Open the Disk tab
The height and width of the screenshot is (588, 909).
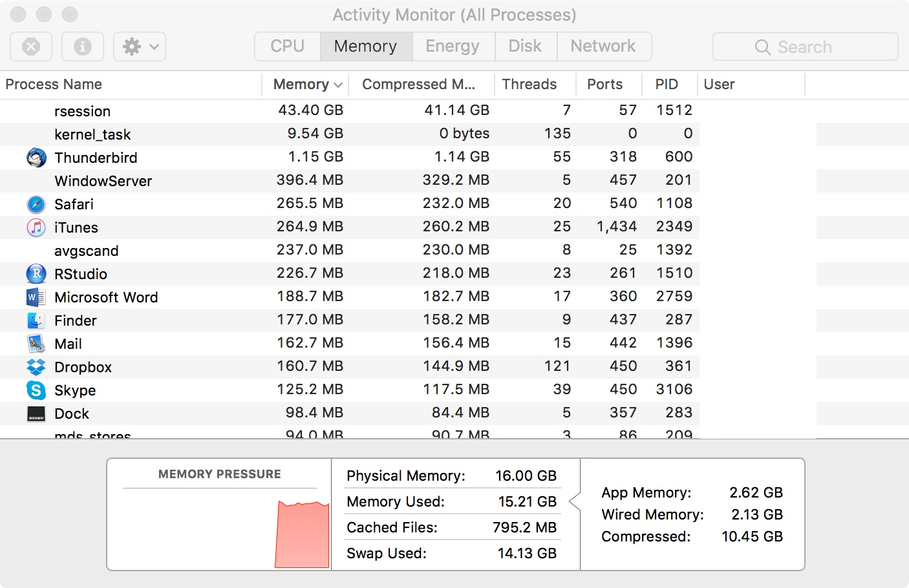(525, 47)
